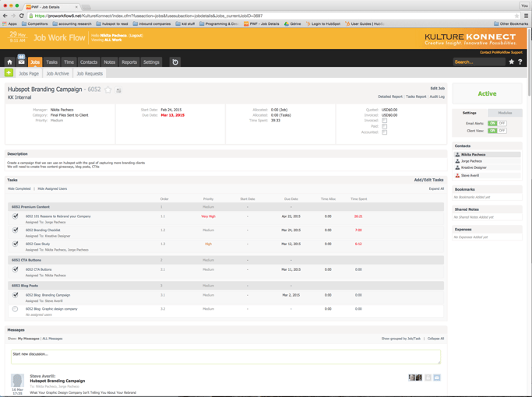This screenshot has width=532, height=397.
Task: Open the Audit Log link
Action: click(x=437, y=97)
